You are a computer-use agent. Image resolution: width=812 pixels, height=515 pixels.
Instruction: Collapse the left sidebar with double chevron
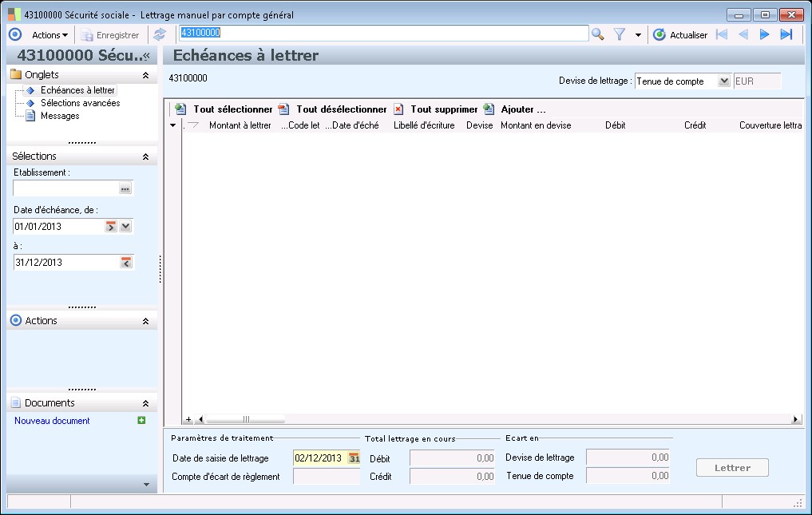147,55
